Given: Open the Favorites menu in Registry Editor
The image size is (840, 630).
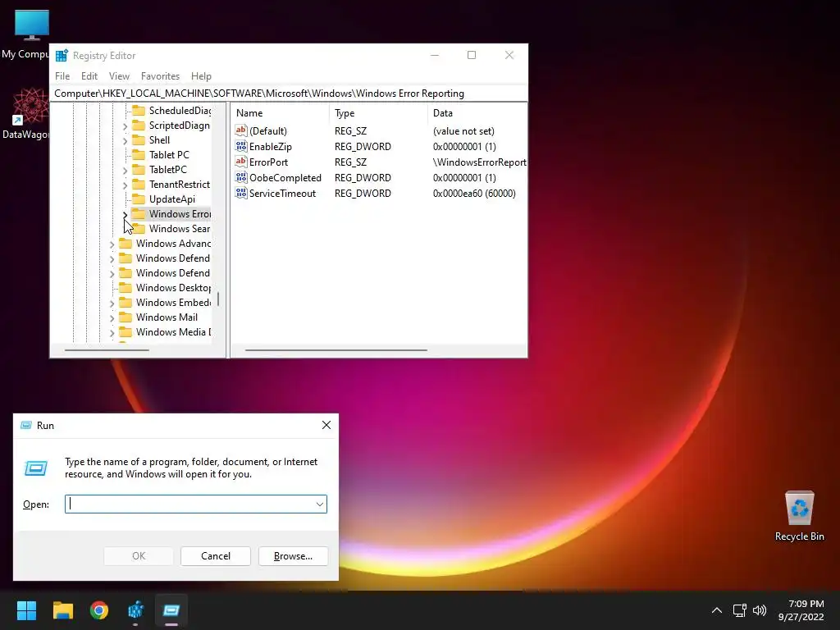Looking at the screenshot, I should tap(160, 76).
